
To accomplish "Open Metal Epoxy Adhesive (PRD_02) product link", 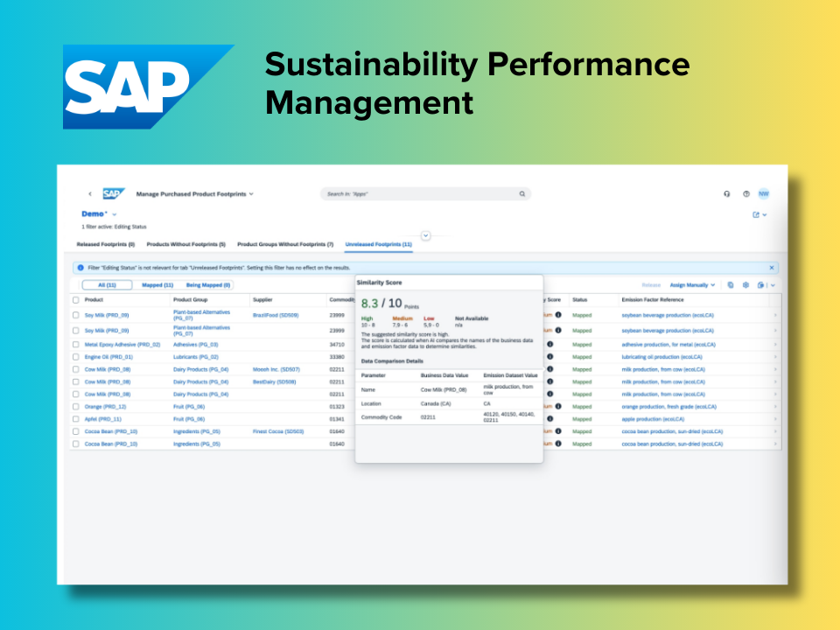I will coord(122,345).
